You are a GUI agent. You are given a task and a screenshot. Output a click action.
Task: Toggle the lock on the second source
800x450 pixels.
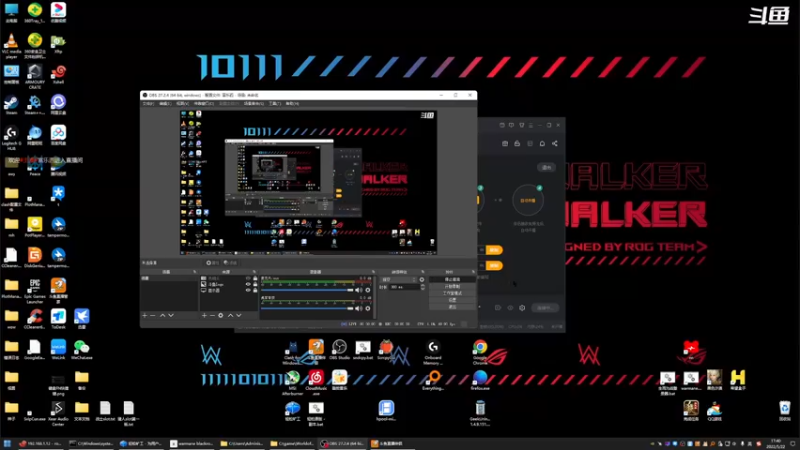point(255,284)
